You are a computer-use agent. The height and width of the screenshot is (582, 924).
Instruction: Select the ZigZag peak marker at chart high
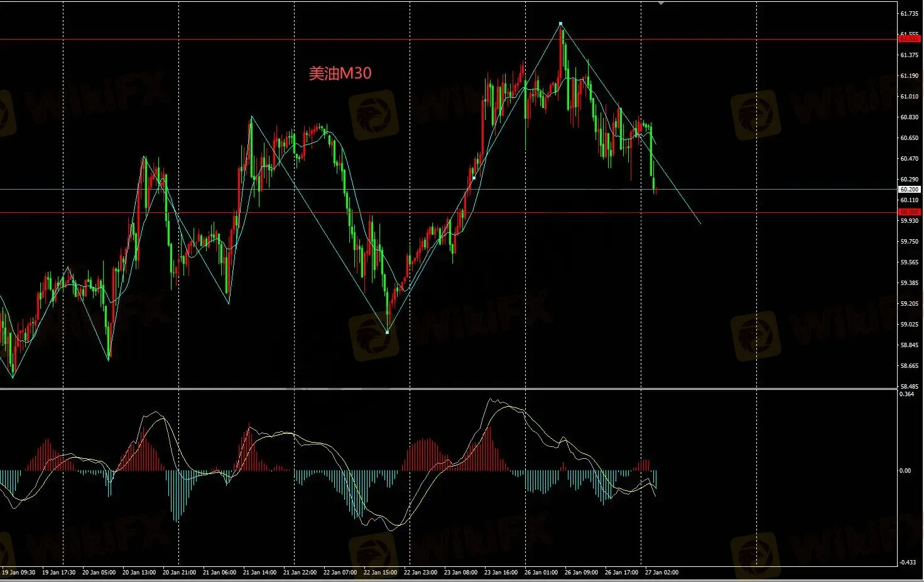click(x=561, y=24)
